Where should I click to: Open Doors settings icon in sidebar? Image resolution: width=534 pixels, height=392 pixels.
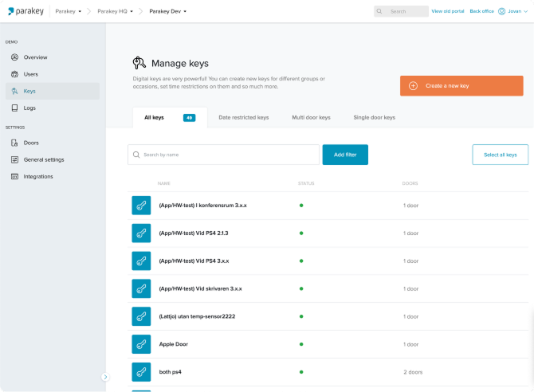14,143
